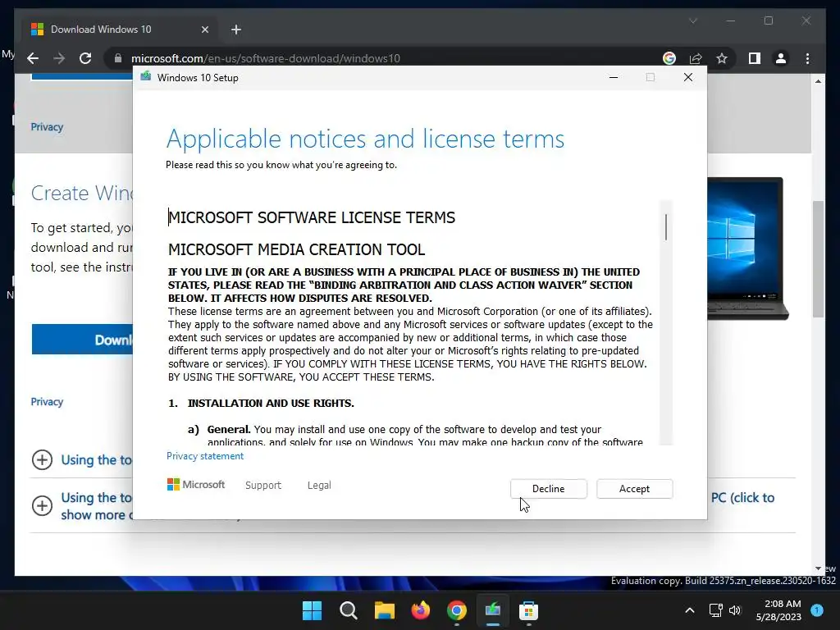Click 'Applicable notices and license terms' title
Screen dimensions: 840x630
365,139
